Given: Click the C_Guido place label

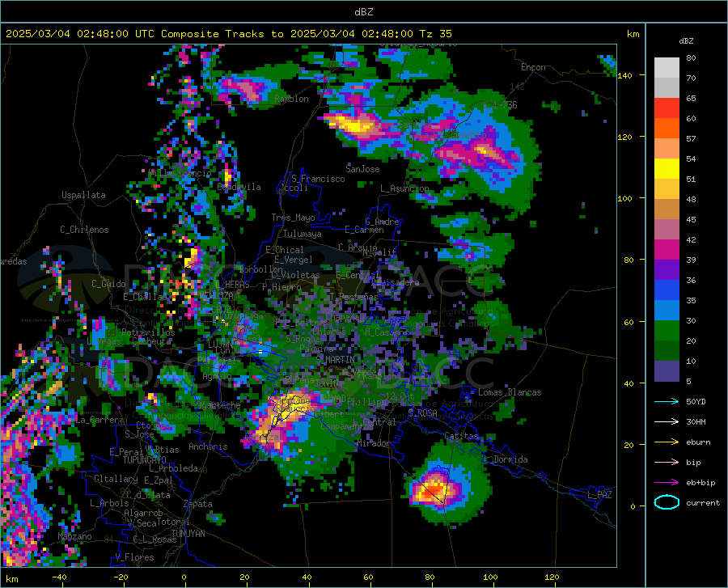Looking at the screenshot, I should pyautogui.click(x=108, y=284).
